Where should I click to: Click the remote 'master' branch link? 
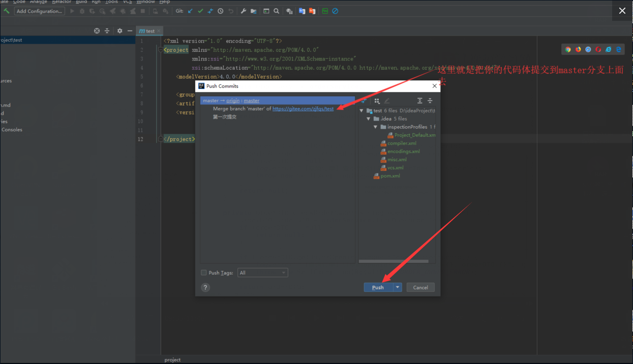252,101
